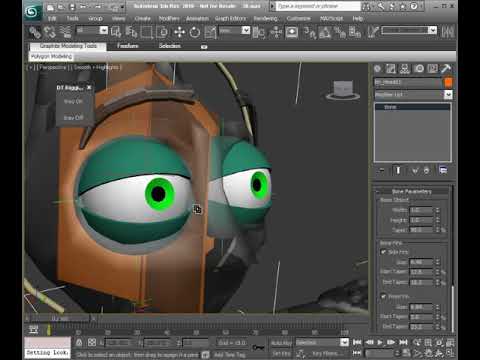Screen dimensions: 480x360
Task: Click the command panel rollout scrollbar
Action: [452, 308]
